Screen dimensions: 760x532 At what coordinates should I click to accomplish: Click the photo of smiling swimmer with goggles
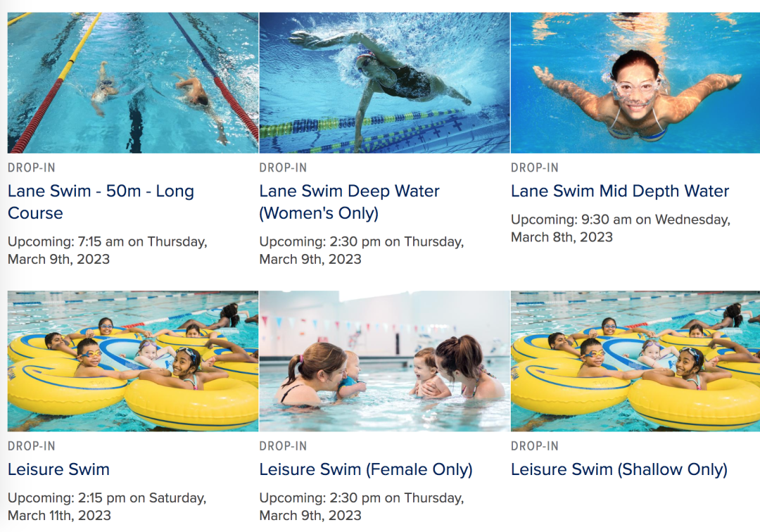coord(635,82)
